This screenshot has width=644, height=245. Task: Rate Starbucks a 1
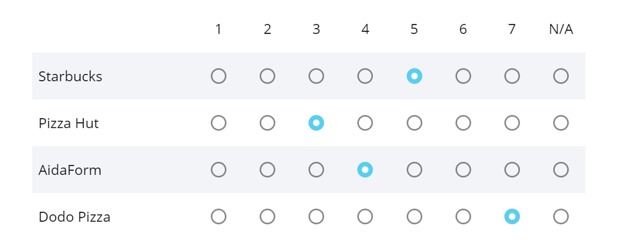click(x=218, y=76)
